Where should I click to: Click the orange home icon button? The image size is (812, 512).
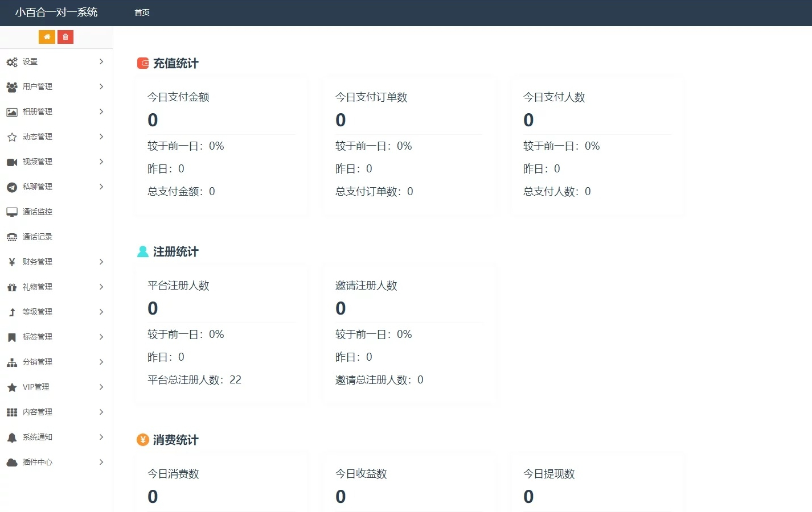[47, 37]
